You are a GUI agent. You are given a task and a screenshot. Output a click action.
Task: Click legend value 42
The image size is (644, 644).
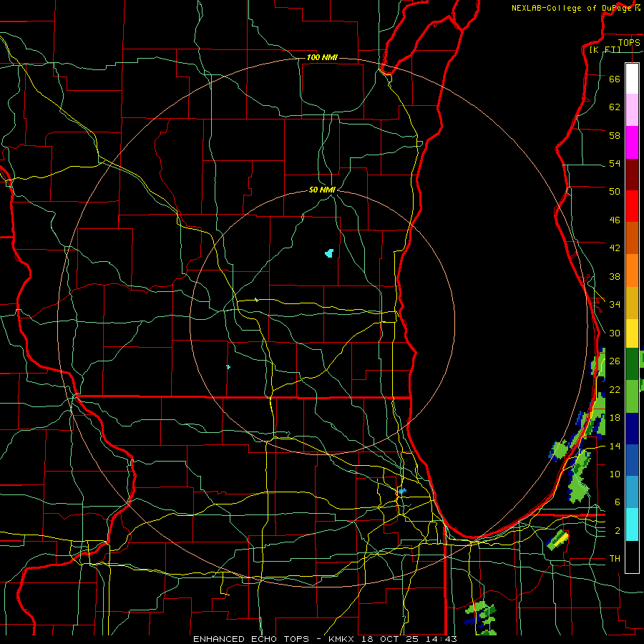coord(615,248)
